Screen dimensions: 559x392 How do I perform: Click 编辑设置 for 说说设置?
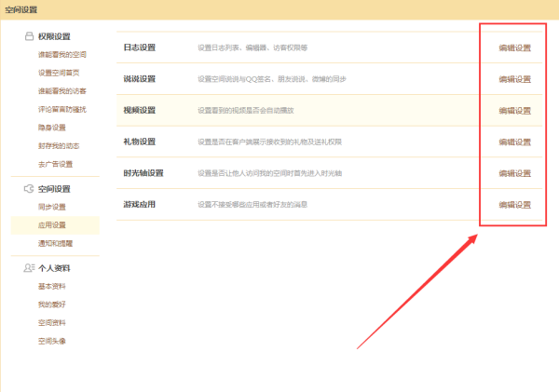(514, 79)
